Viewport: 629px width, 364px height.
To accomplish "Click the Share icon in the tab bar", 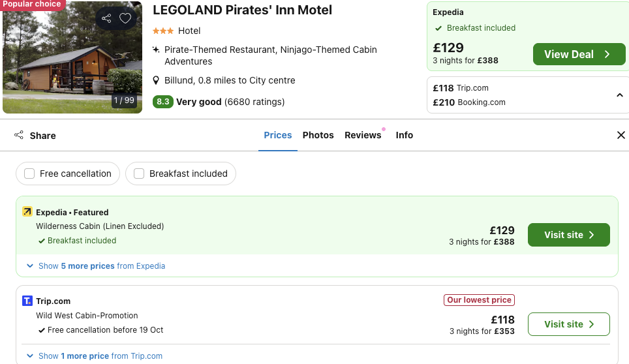I will (19, 135).
